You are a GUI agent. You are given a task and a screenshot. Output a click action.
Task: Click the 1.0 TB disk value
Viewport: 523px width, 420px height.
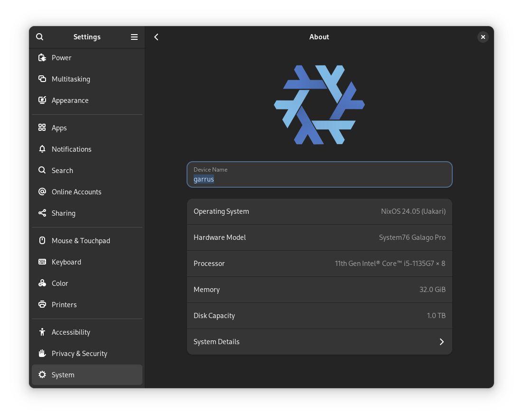coord(436,315)
